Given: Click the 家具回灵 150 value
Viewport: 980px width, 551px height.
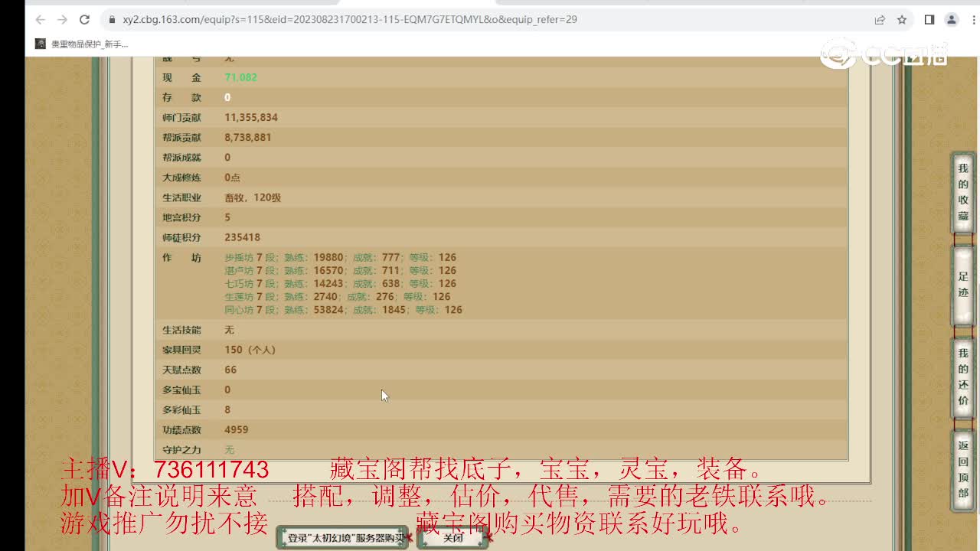Looking at the screenshot, I should [250, 350].
